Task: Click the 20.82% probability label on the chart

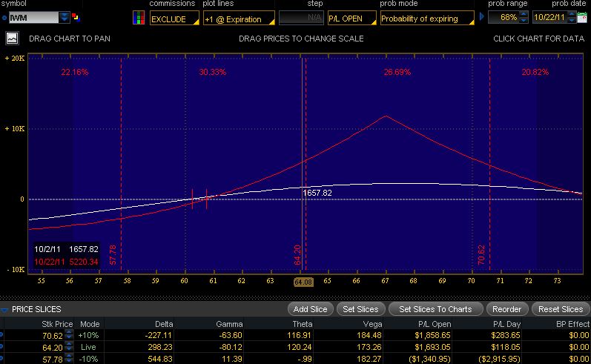Action: click(x=535, y=72)
